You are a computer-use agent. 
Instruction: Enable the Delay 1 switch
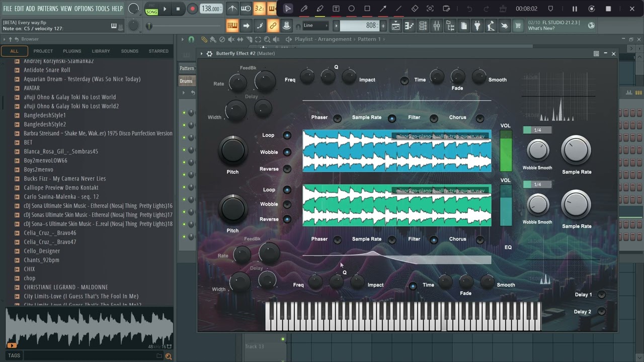coord(601,295)
